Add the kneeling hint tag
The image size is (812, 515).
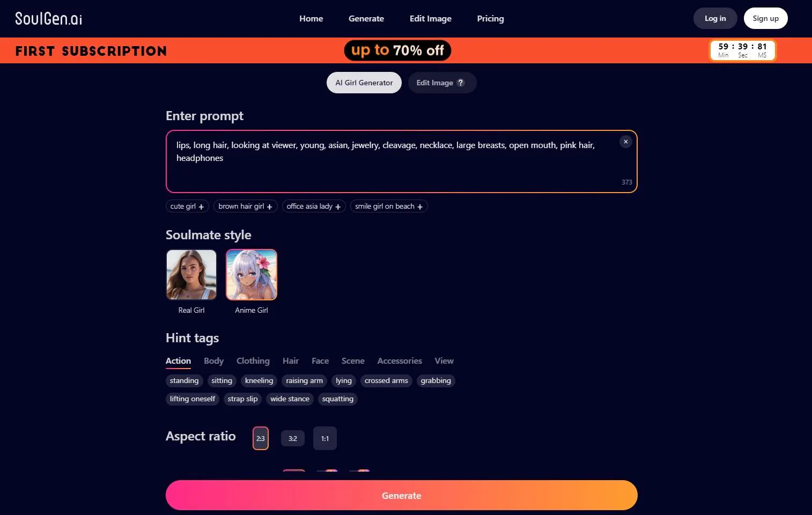(x=259, y=381)
